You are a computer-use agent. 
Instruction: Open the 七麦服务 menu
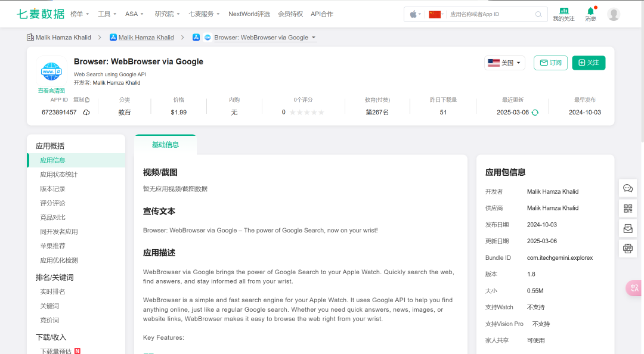pos(204,14)
